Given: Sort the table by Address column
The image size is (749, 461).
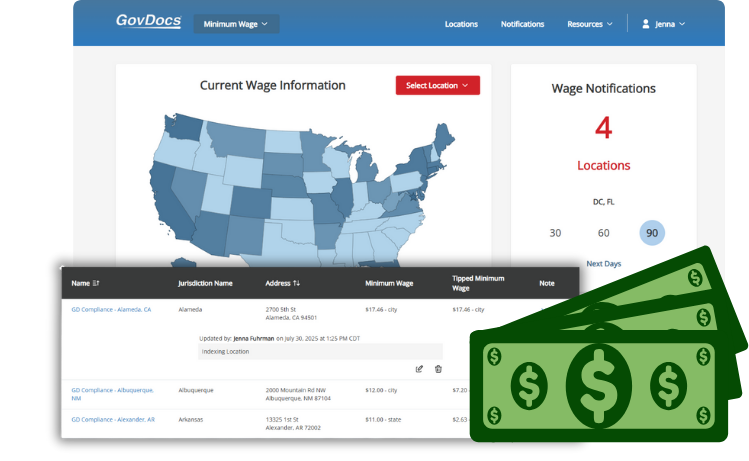Looking at the screenshot, I should tap(283, 283).
